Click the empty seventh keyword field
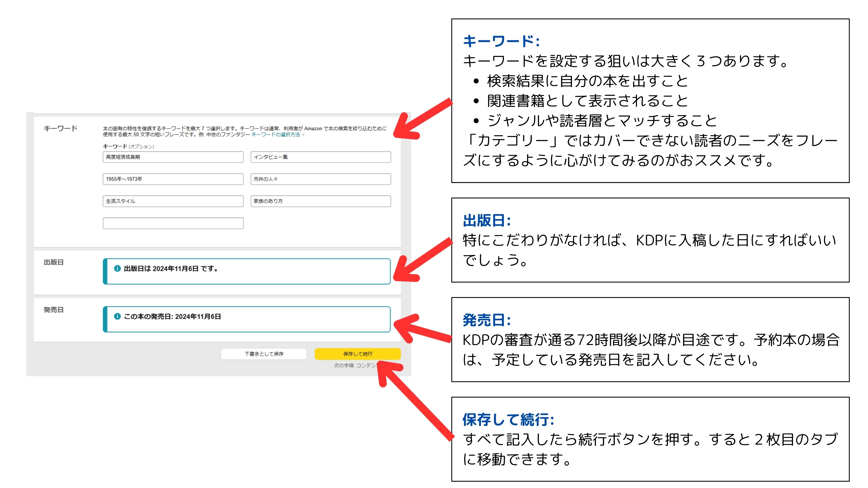This screenshot has height=488, width=868. click(173, 223)
